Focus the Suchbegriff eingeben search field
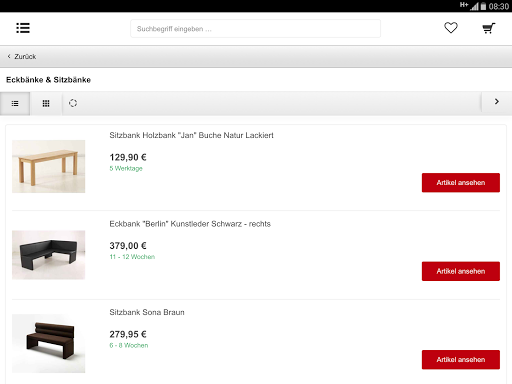This screenshot has height=384, width=512. (255, 29)
